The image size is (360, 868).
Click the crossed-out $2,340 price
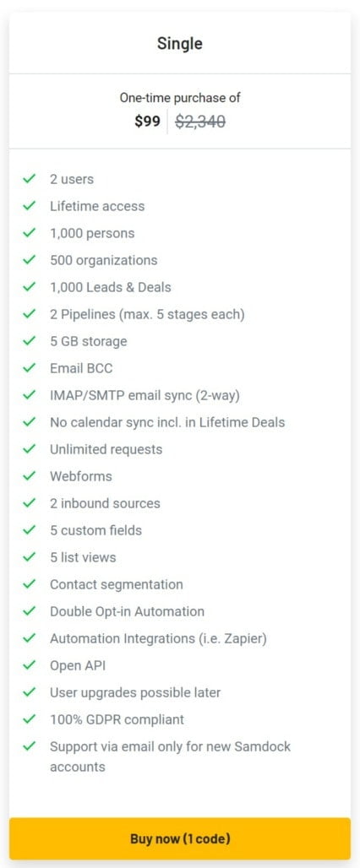200,122
